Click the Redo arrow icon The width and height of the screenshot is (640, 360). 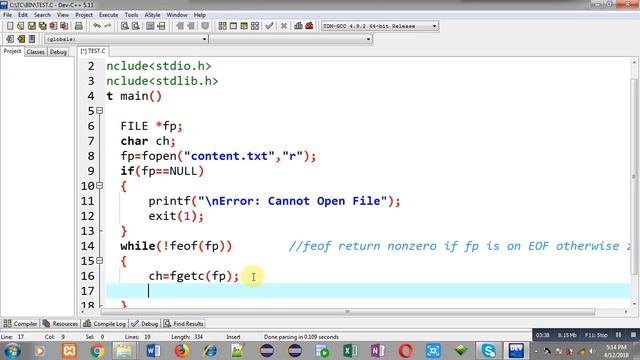107,26
